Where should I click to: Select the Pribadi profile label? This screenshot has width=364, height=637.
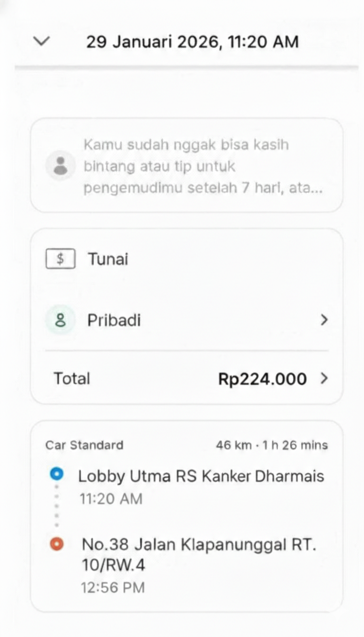[114, 320]
